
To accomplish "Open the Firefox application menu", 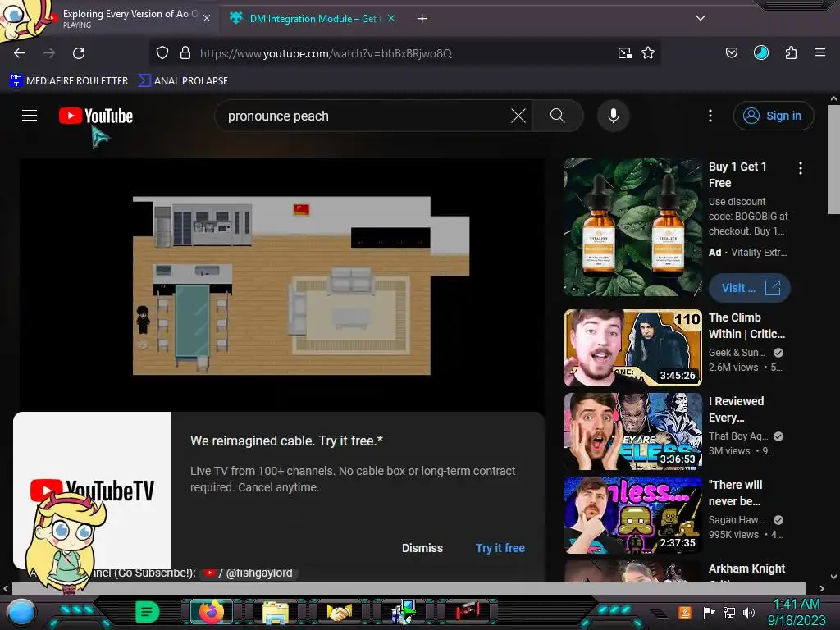I will (x=820, y=53).
